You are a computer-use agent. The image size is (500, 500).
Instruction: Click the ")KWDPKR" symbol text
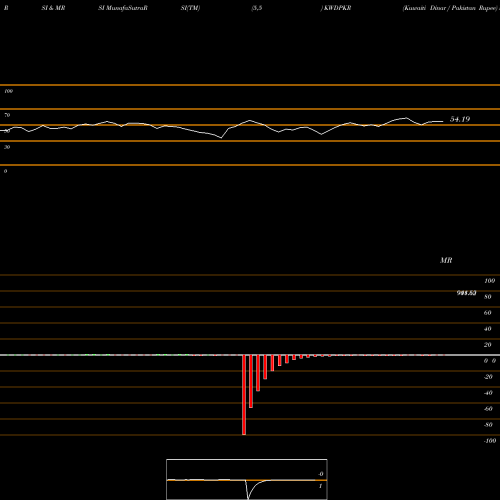coord(336,8)
